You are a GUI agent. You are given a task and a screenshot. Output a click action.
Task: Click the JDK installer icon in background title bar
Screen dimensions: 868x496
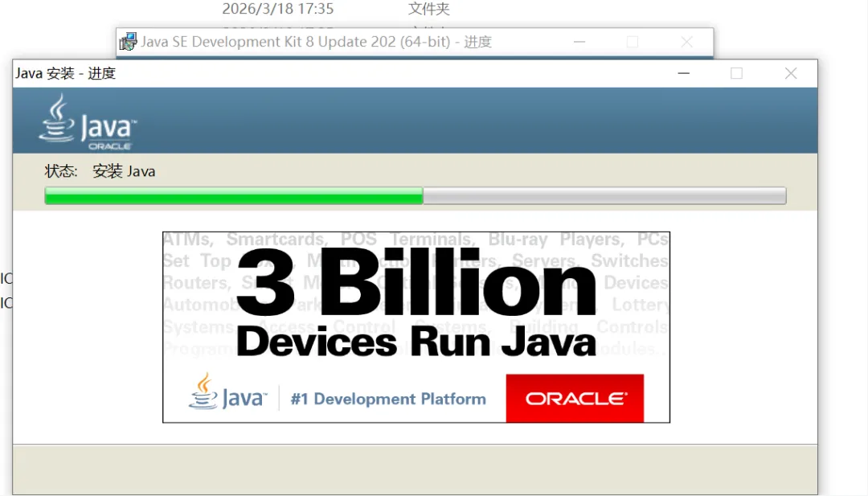(x=129, y=42)
